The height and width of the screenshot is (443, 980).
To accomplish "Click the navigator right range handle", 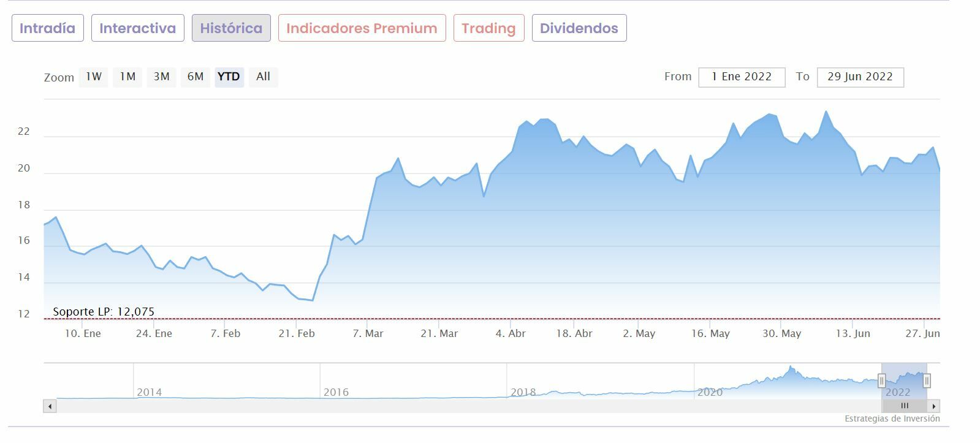I will [x=927, y=381].
